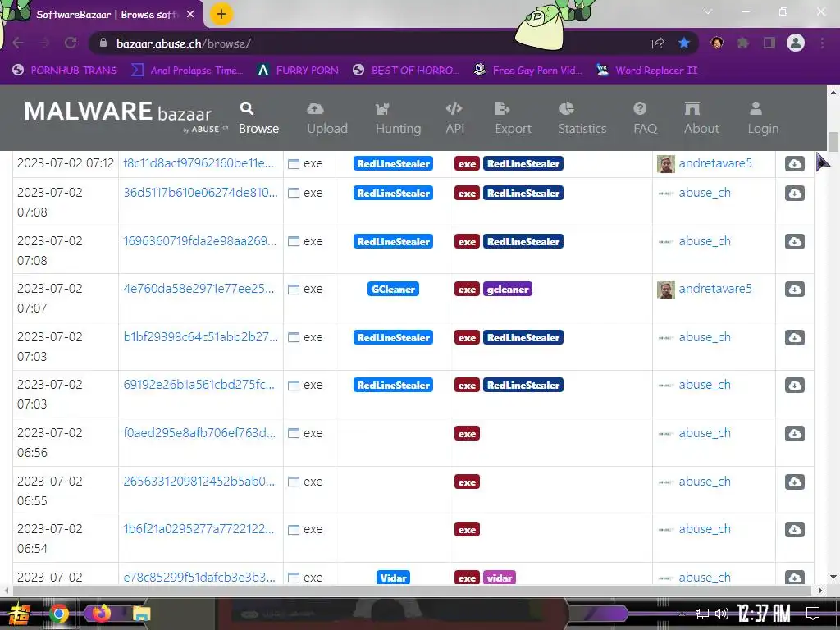
Task: Download sample 1696360719fda2e98aa269
Action: pos(794,242)
